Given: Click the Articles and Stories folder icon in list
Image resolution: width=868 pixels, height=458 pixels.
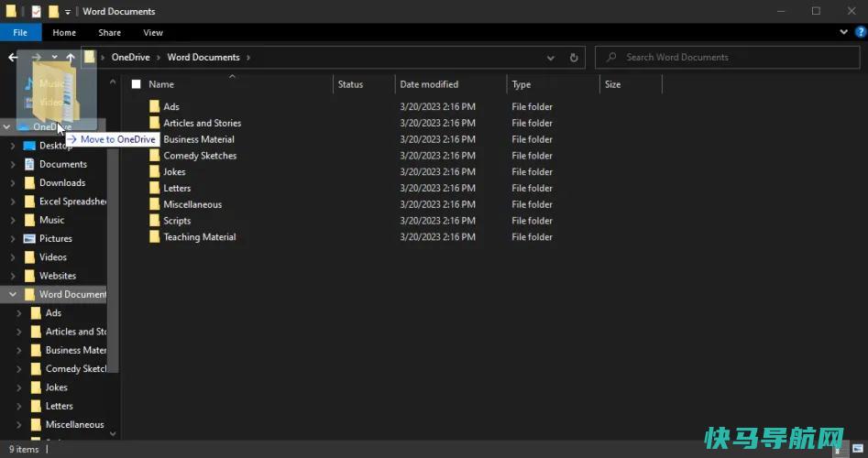Looking at the screenshot, I should pyautogui.click(x=155, y=123).
